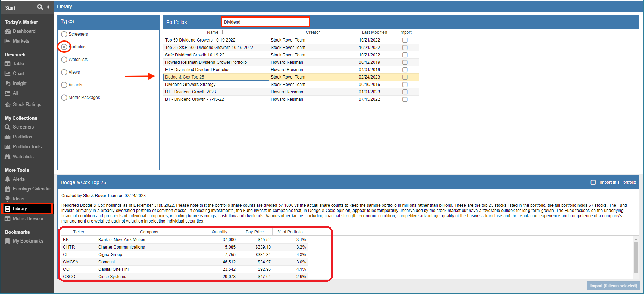Check import box for BT - Dividend Growth 2023

(405, 92)
